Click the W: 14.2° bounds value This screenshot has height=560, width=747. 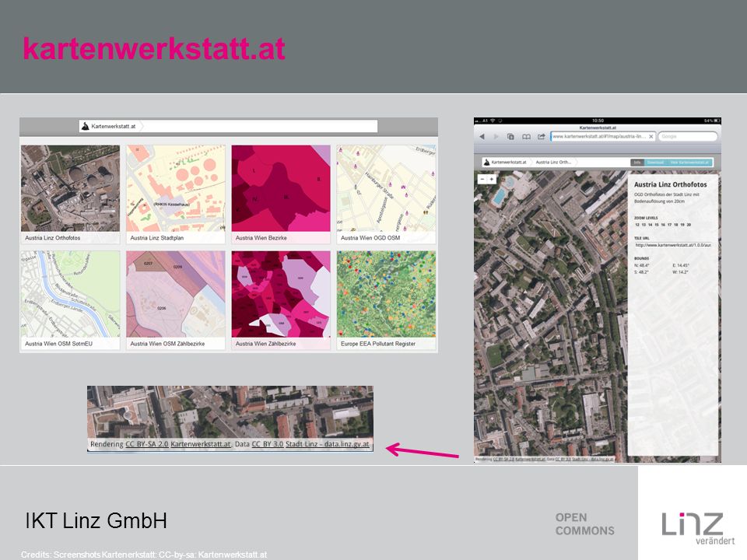pyautogui.click(x=680, y=272)
